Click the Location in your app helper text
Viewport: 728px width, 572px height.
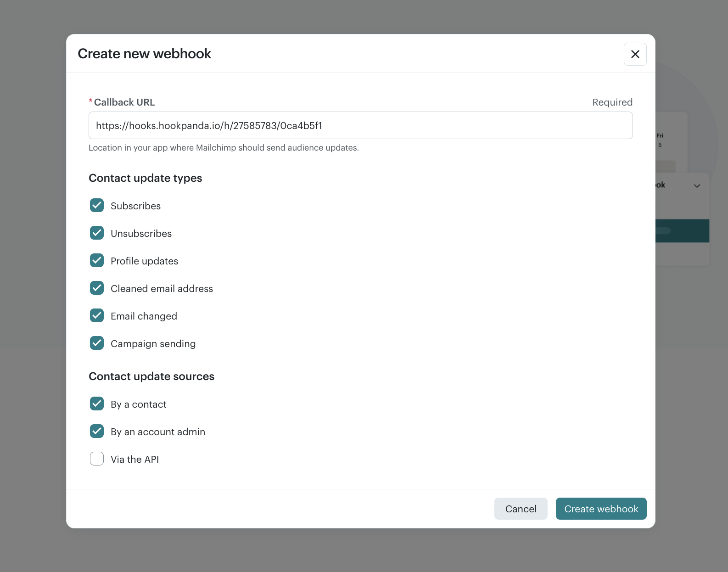[x=224, y=147]
